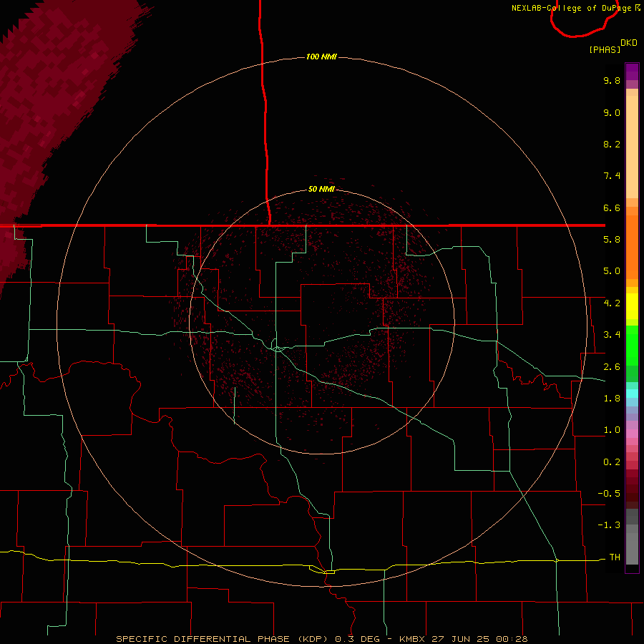The image size is (644, 644).
Task: Click the 1.8 legend value
Action: pyautogui.click(x=612, y=399)
